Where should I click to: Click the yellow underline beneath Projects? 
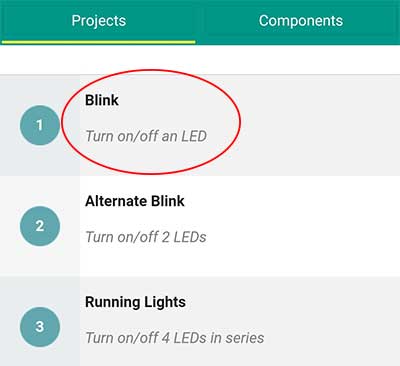pyautogui.click(x=99, y=42)
